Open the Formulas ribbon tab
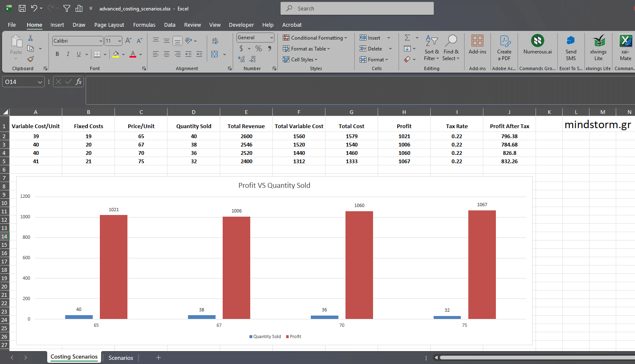The height and width of the screenshot is (364, 635). pos(144,25)
